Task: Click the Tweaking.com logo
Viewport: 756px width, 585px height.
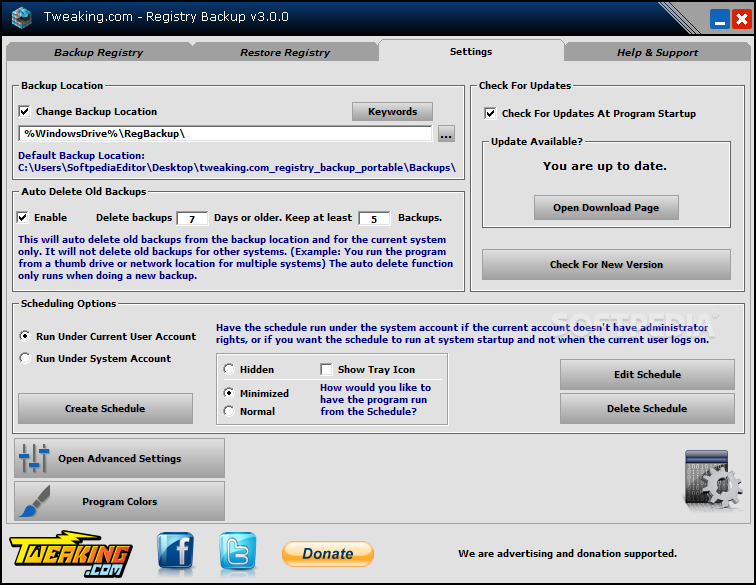Action: point(70,554)
